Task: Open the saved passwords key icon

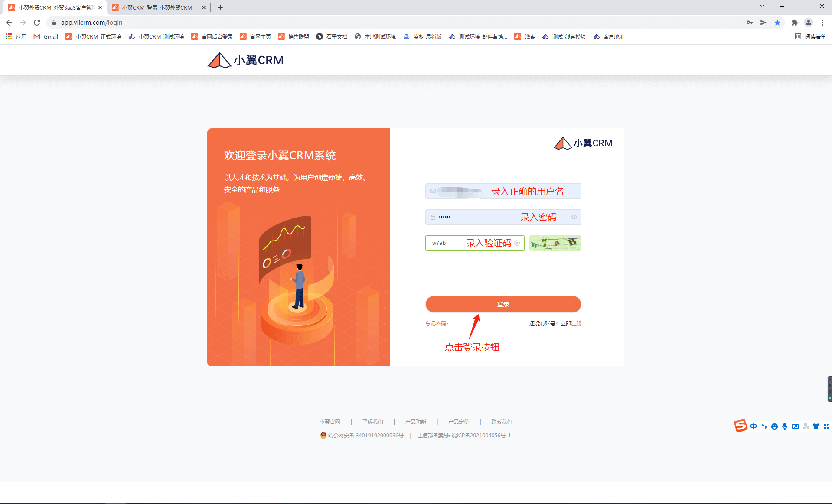Action: coord(750,23)
